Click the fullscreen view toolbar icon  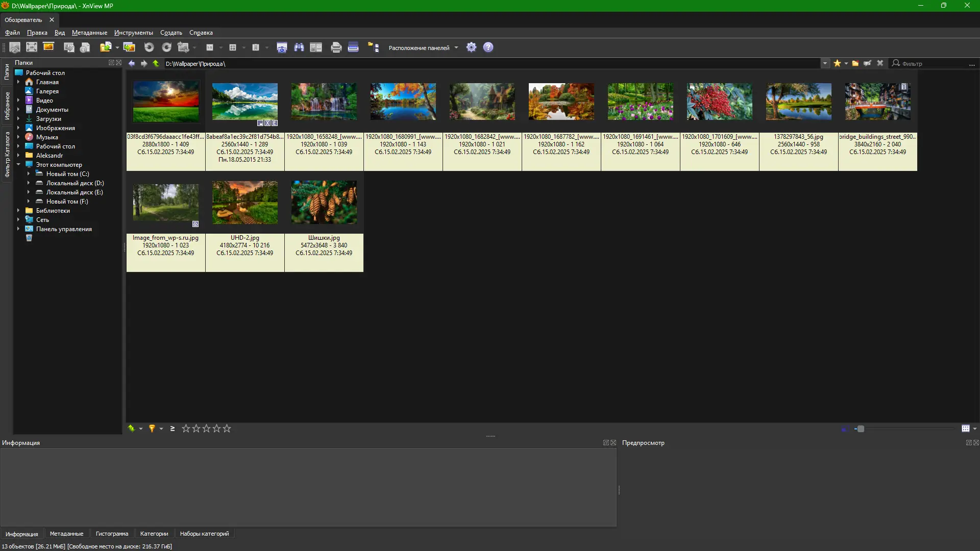click(x=32, y=47)
